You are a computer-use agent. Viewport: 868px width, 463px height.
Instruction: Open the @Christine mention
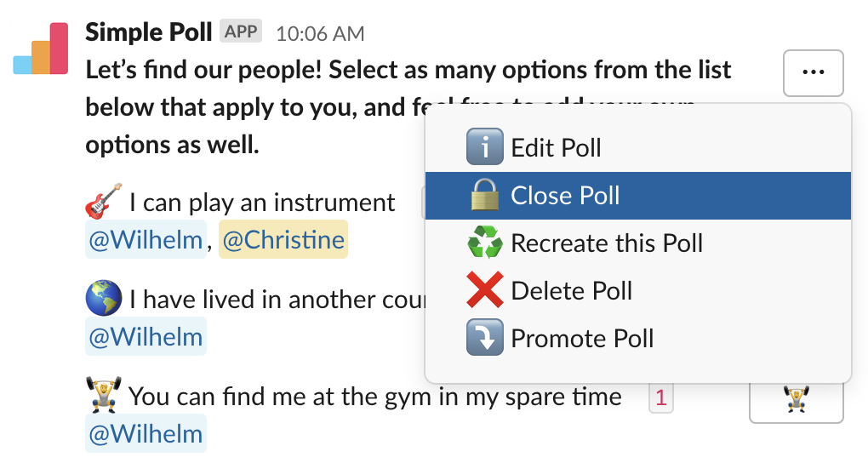(283, 241)
